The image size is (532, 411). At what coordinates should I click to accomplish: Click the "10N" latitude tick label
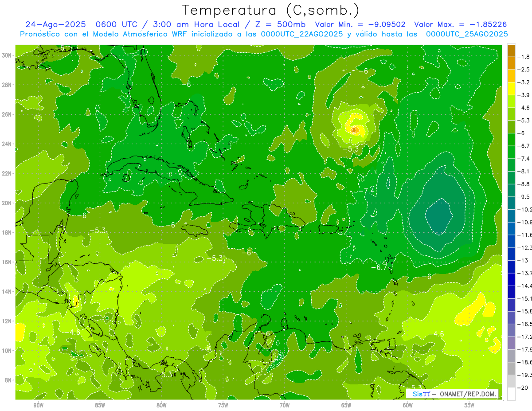(8, 351)
